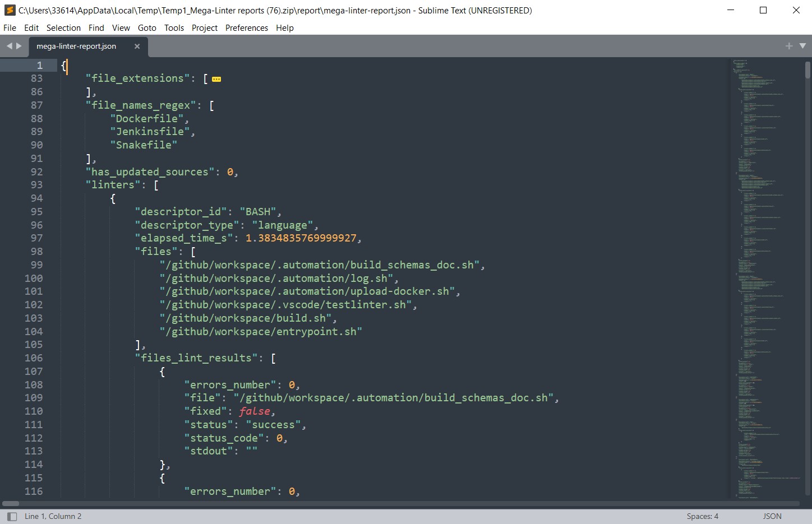812x524 pixels.
Task: Click line number 106 in the gutter
Action: coord(34,358)
